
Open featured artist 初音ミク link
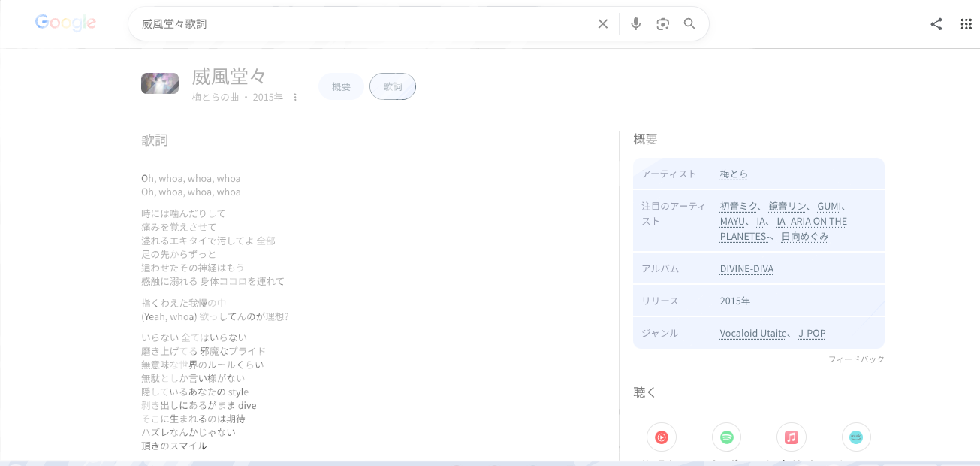pos(739,206)
